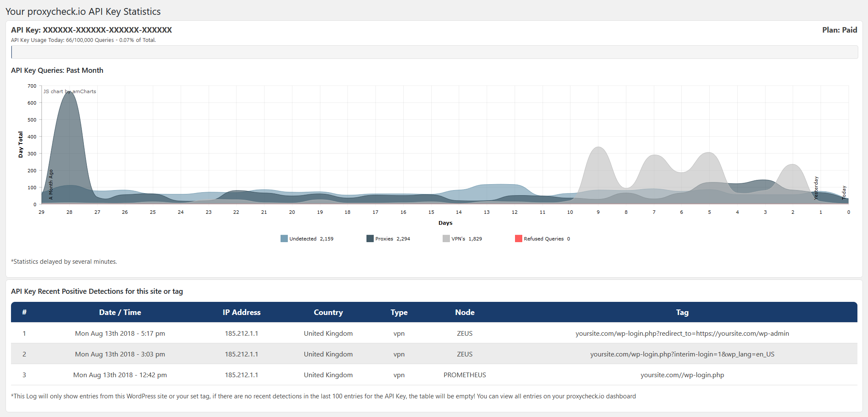Click the yoursite.com//wp-login.php tag entry
868x417 pixels.
682,375
